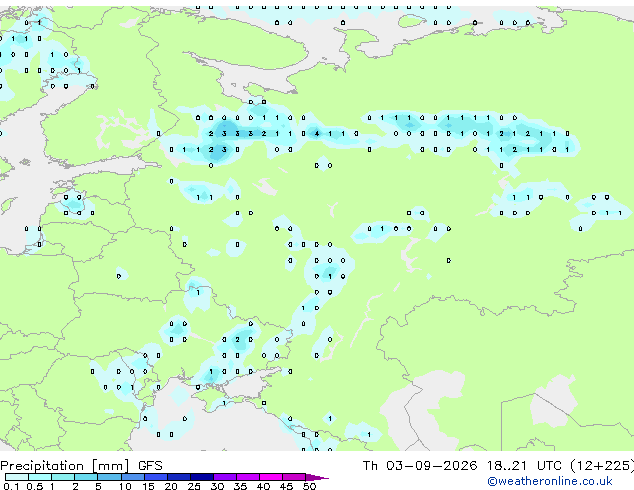Click the '4' precipitation value on the map

point(317,133)
